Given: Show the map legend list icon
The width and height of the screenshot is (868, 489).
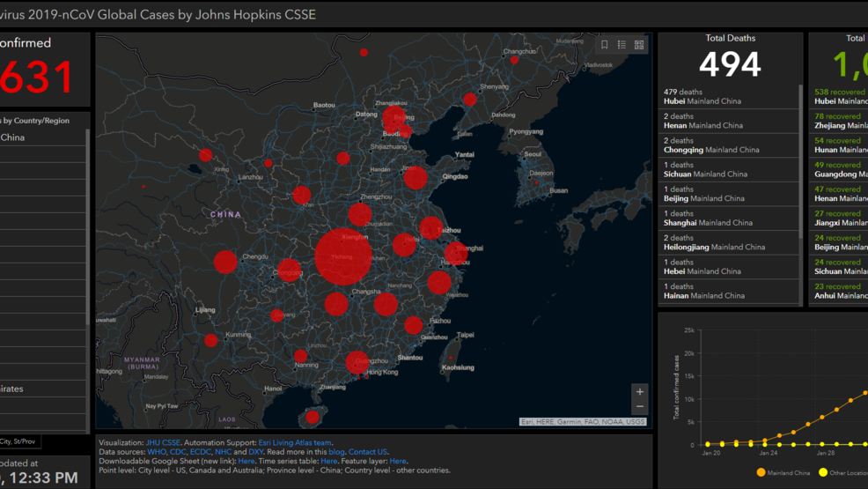Looking at the screenshot, I should pyautogui.click(x=622, y=45).
